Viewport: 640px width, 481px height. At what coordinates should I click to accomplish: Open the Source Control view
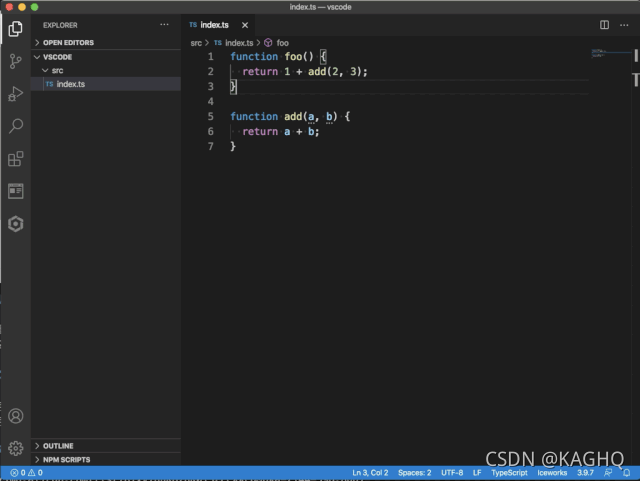pos(16,61)
